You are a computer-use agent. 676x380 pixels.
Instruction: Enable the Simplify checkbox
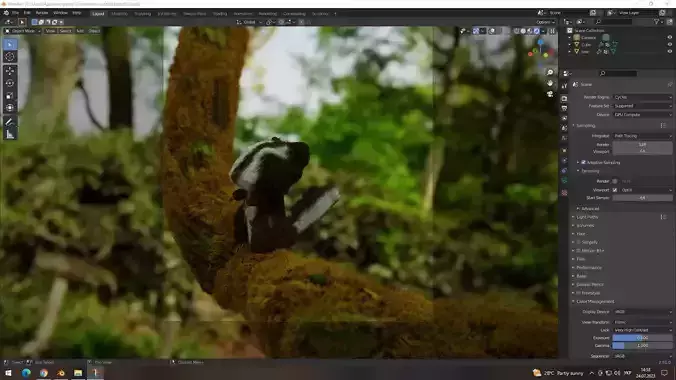click(x=579, y=242)
